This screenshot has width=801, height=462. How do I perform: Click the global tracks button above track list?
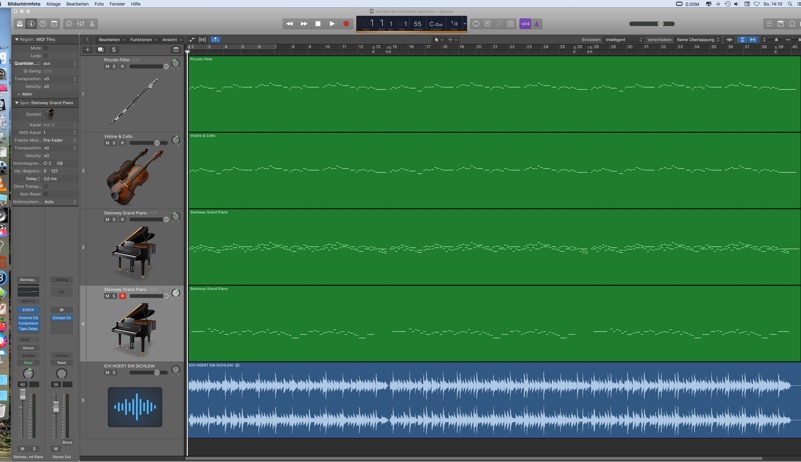click(x=176, y=50)
